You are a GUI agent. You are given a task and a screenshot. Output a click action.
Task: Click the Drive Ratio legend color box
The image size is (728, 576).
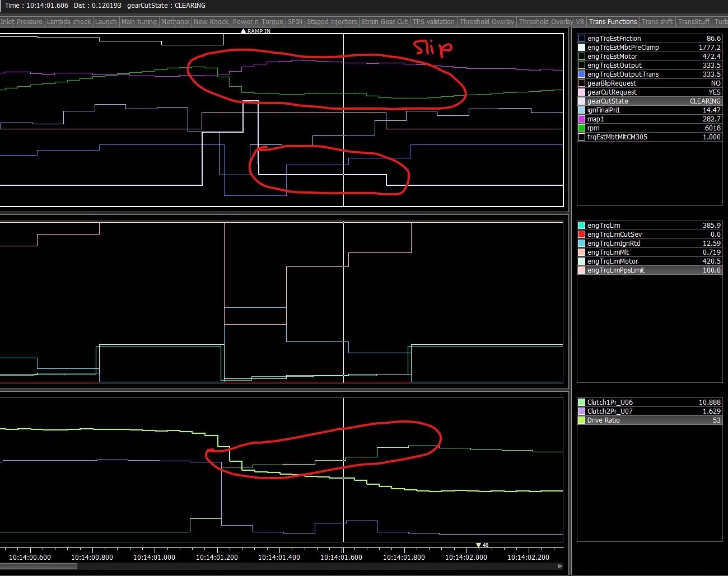581,420
